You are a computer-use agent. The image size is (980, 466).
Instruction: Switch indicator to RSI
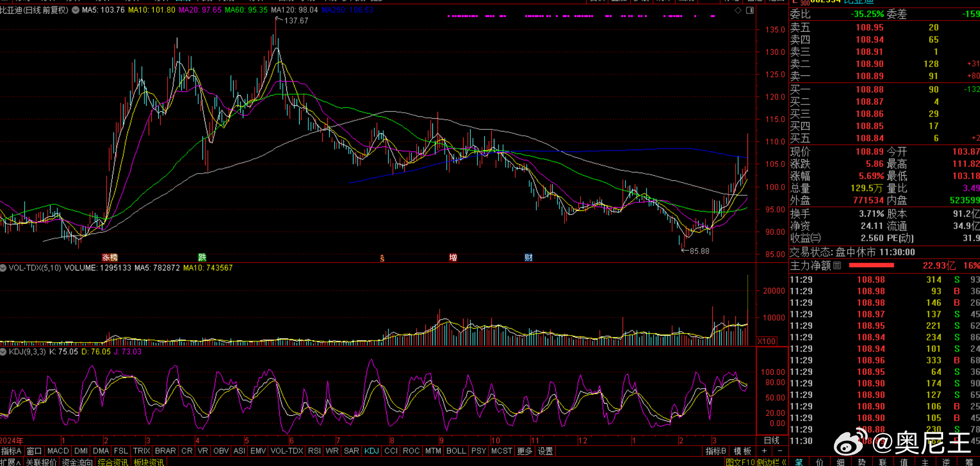pyautogui.click(x=315, y=451)
